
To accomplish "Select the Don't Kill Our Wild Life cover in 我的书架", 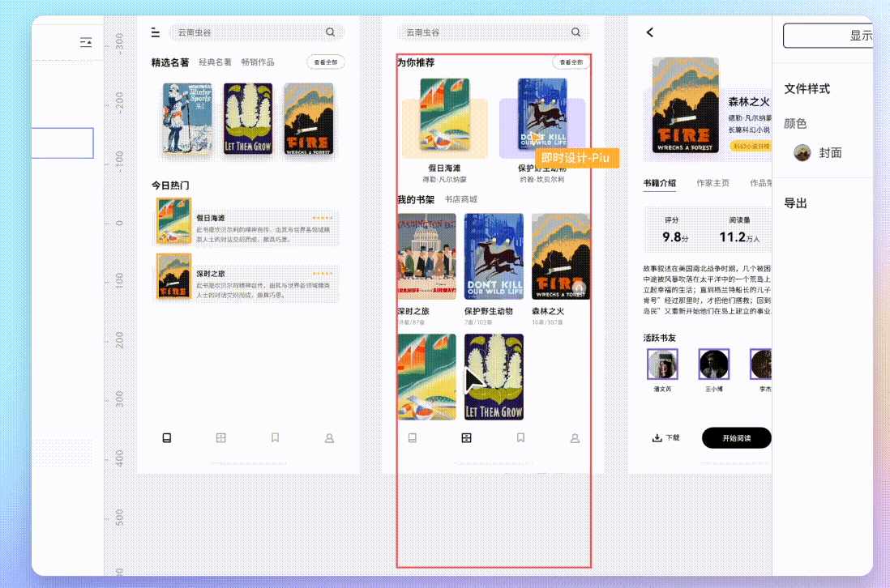I will click(x=494, y=256).
